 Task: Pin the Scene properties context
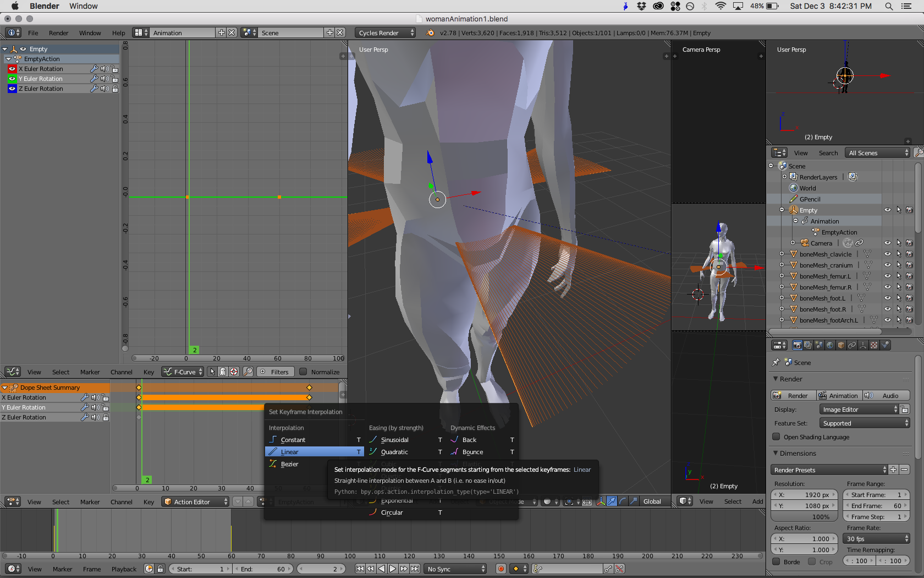(776, 362)
